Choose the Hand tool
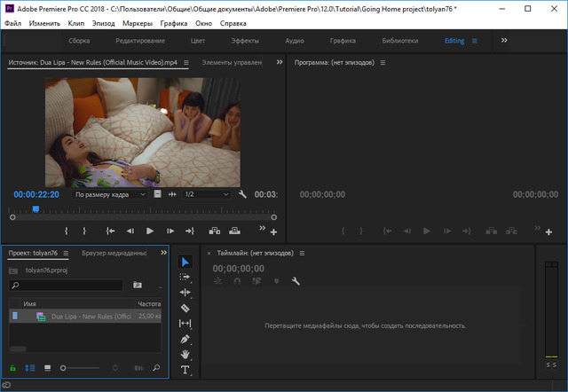Image resolution: width=568 pixels, height=392 pixels. click(185, 354)
